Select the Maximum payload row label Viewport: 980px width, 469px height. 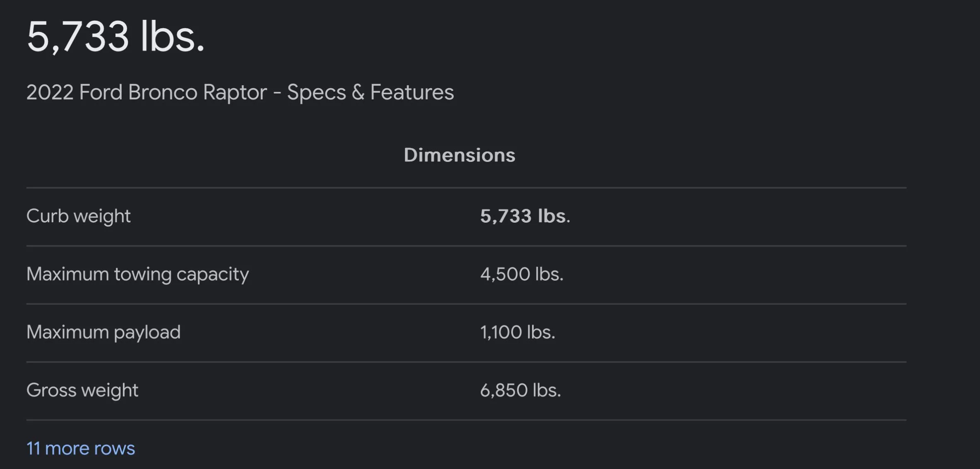104,332
